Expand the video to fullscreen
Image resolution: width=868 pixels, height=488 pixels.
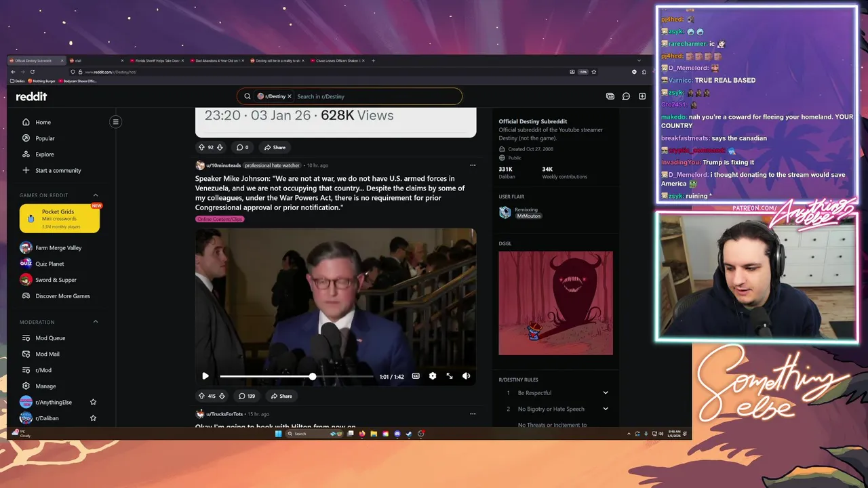click(x=450, y=376)
